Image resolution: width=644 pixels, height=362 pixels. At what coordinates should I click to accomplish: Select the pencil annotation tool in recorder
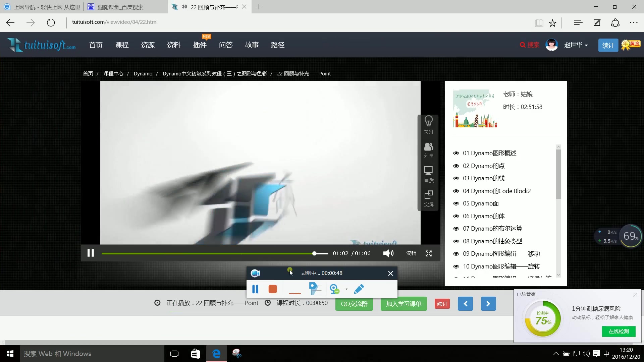pyautogui.click(x=359, y=289)
